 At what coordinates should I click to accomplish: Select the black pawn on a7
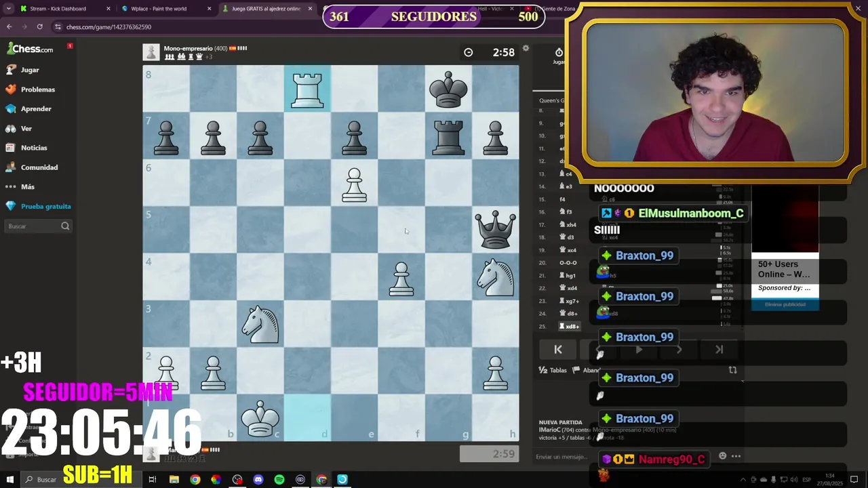[x=166, y=136]
